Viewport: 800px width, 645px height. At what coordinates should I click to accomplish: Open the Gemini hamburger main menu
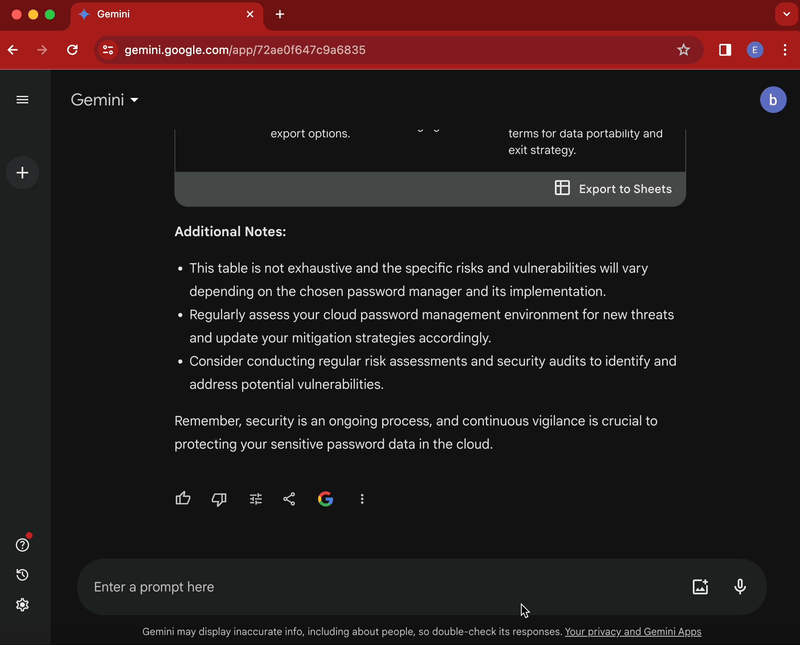22,100
